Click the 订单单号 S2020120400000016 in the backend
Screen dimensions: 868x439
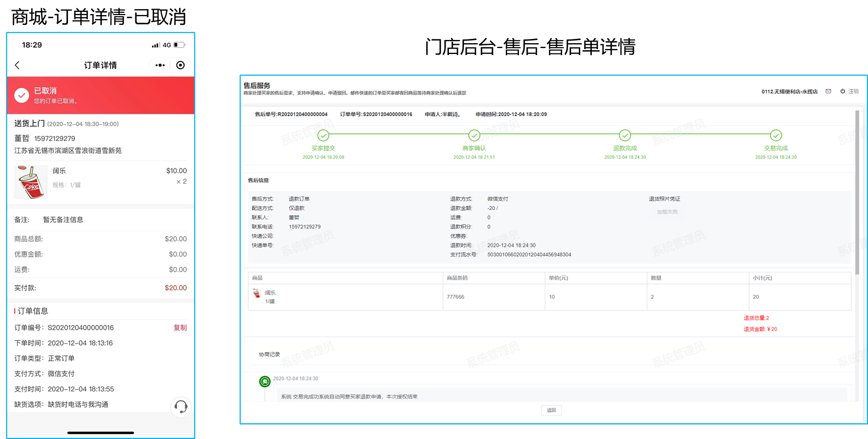[x=376, y=114]
